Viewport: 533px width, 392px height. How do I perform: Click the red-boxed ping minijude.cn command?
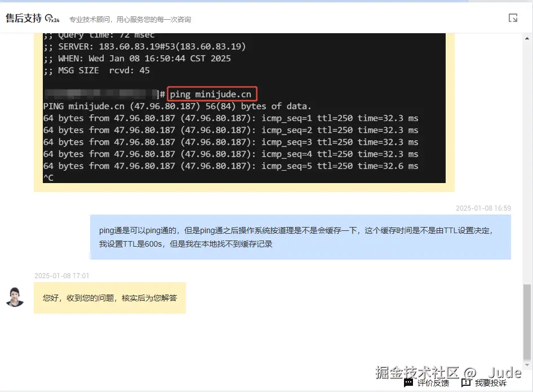(212, 93)
